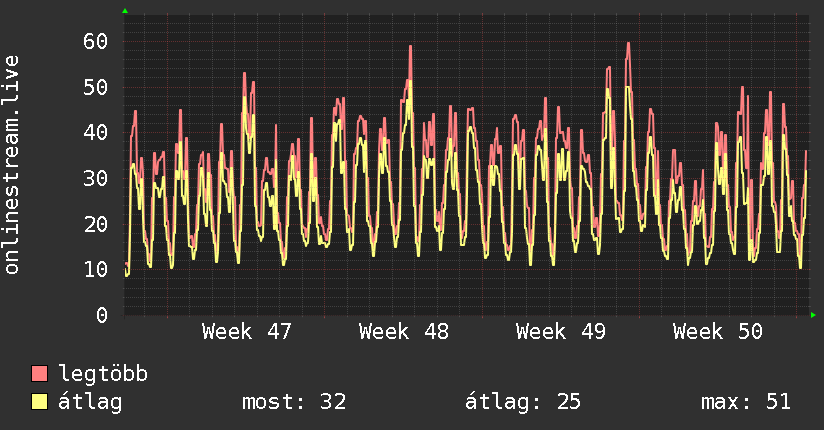Select the legtöbb legend label
This screenshot has height=430, width=824.
103,375
